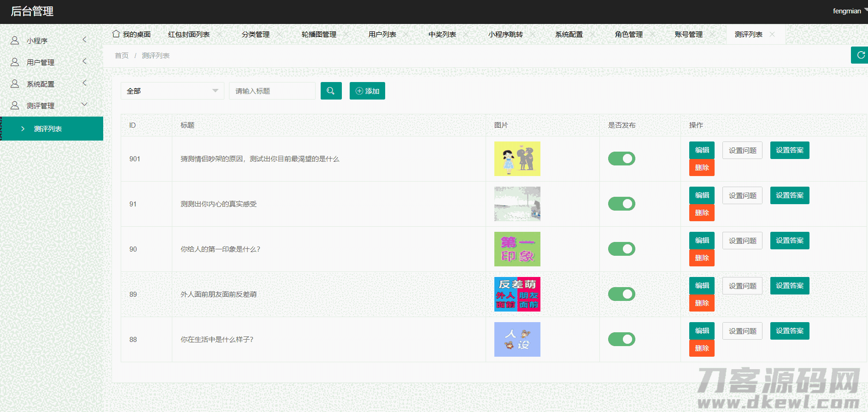This screenshot has height=412, width=868.
Task: Click the home icon in My Desktop tab
Action: [116, 34]
